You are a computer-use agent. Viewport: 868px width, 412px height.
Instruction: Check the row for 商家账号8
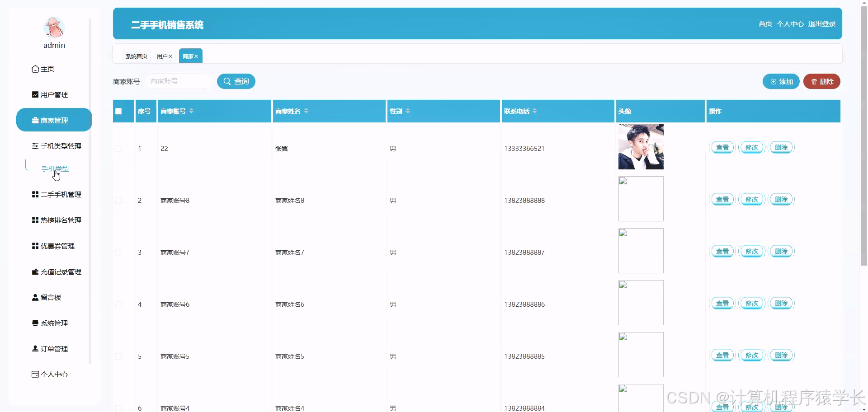(x=118, y=201)
